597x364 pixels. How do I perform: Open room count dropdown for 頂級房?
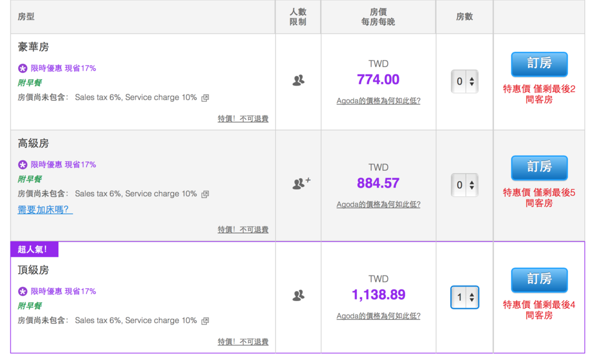pos(465,297)
